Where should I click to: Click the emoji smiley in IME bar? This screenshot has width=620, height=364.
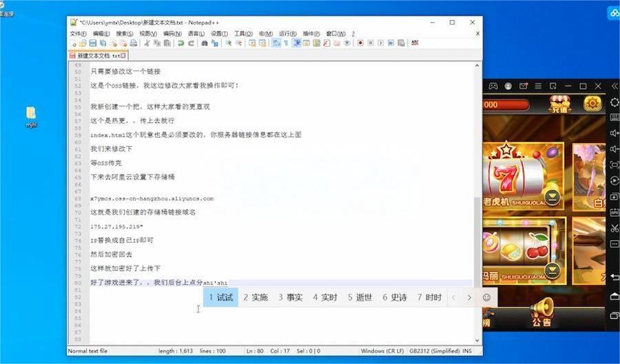pyautogui.click(x=487, y=297)
